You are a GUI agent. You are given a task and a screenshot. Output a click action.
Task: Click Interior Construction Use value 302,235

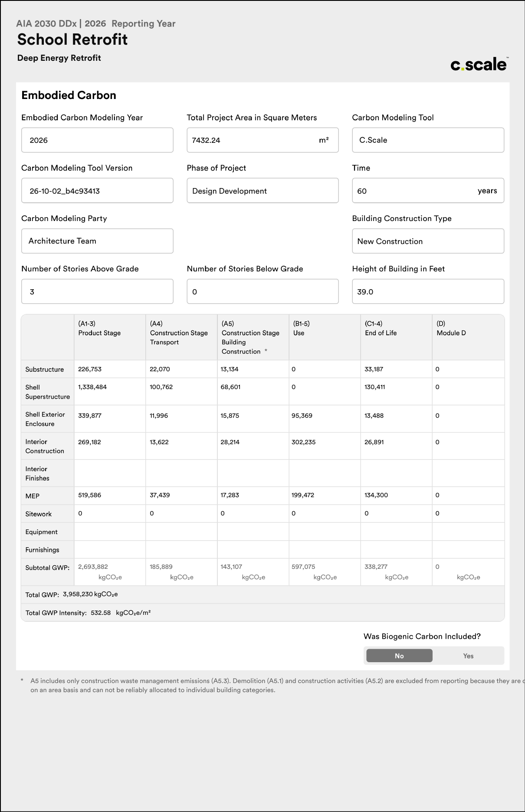pos(304,442)
